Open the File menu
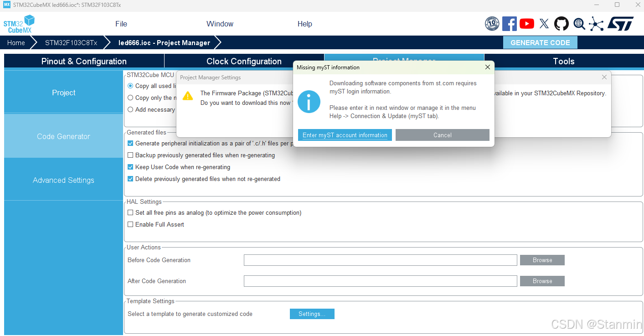The height and width of the screenshot is (336, 644). 121,24
